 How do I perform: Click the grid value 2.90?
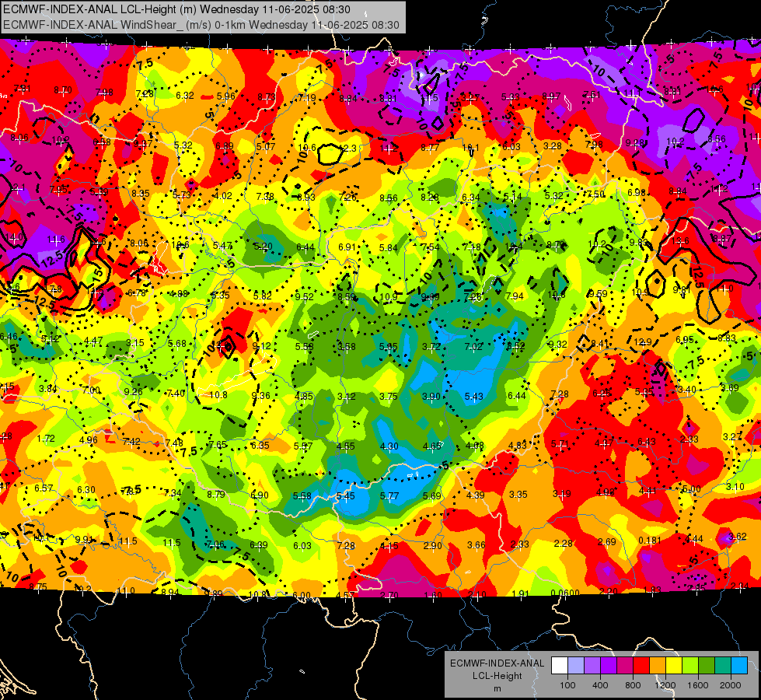coord(432,546)
